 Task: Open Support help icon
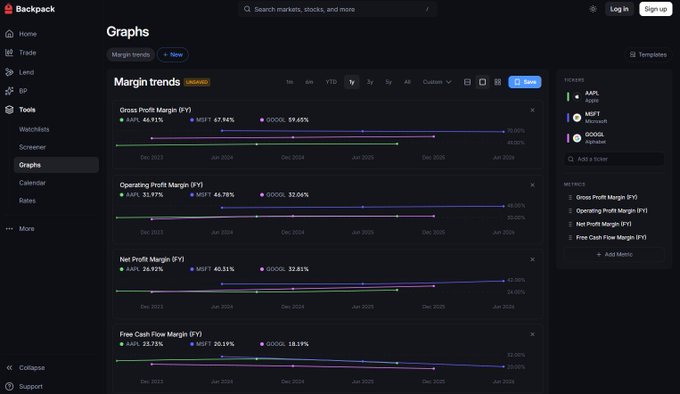[9, 386]
